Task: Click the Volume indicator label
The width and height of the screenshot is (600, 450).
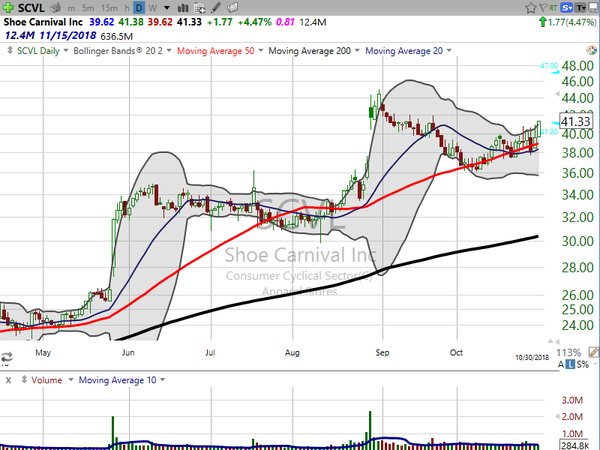Action: [x=47, y=380]
